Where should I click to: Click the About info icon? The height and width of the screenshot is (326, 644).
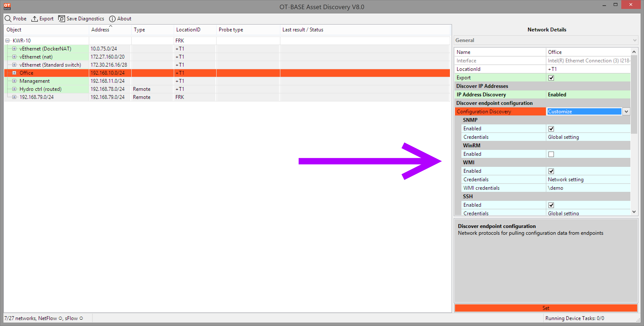[x=112, y=19]
